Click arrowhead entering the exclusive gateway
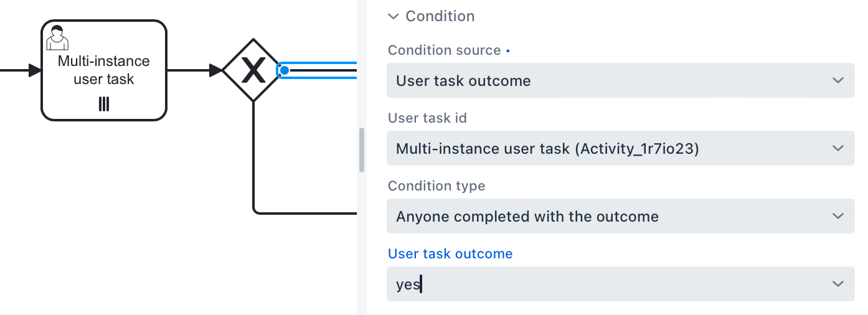The width and height of the screenshot is (868, 315). point(215,70)
